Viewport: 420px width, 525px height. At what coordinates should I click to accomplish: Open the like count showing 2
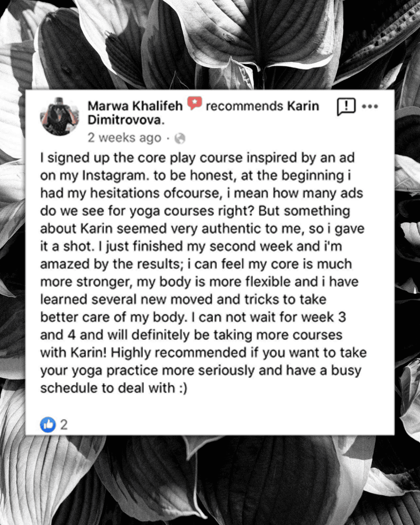pyautogui.click(x=64, y=425)
